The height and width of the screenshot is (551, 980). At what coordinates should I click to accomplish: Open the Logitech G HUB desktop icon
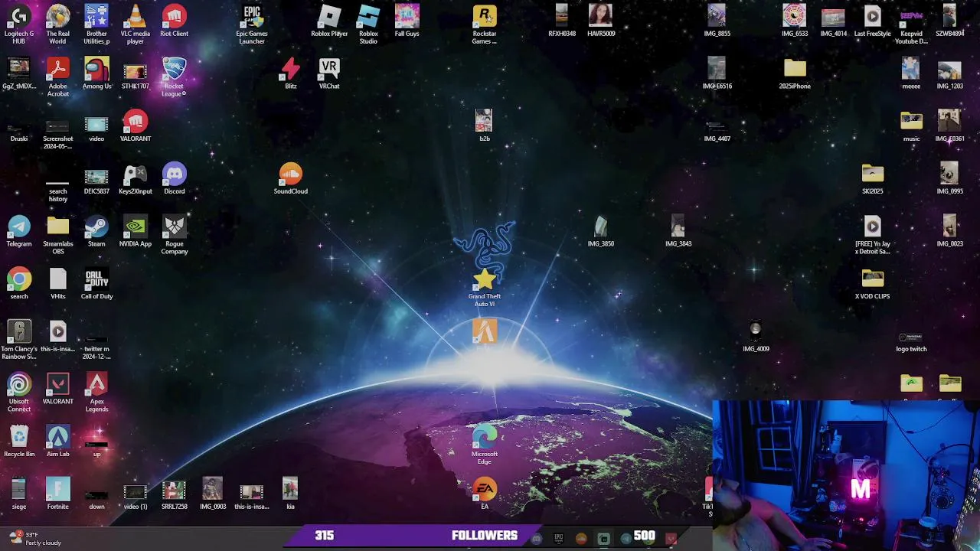coord(19,24)
